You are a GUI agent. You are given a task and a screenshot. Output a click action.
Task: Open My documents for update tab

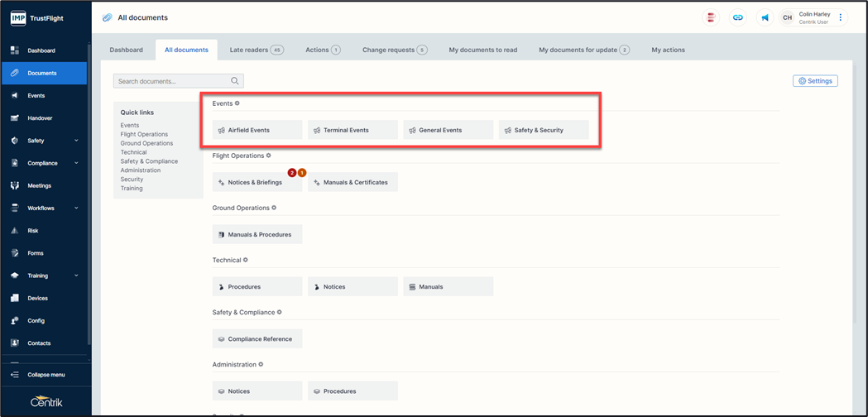(583, 50)
